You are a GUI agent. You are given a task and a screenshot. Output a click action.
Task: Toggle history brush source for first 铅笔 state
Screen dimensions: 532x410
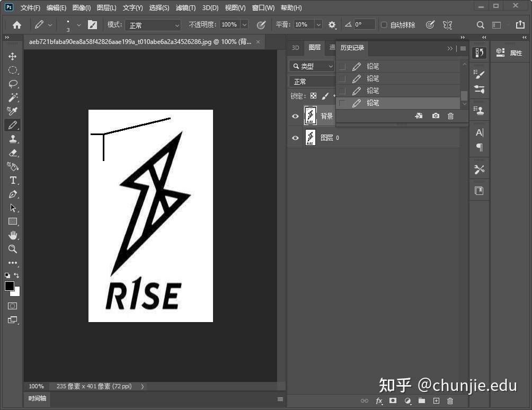(x=342, y=66)
